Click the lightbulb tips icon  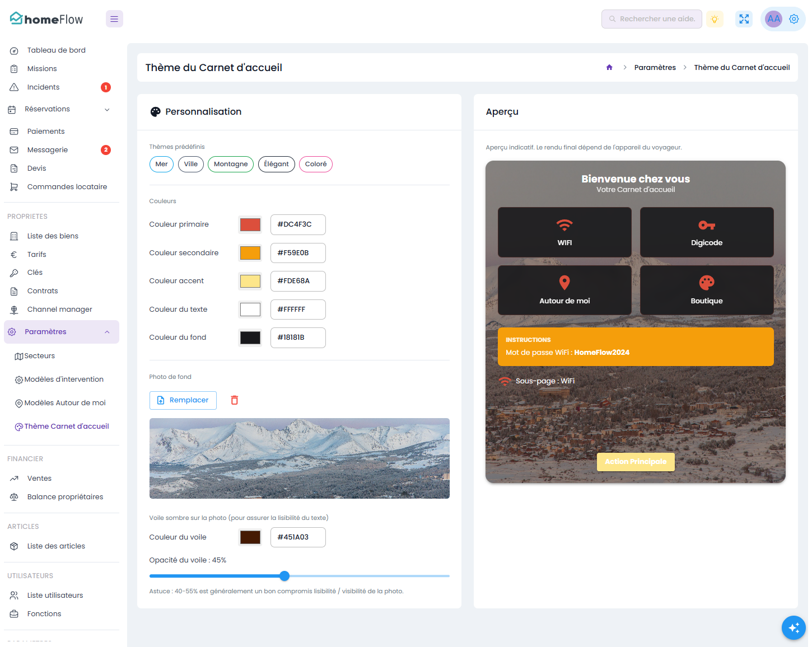click(715, 19)
